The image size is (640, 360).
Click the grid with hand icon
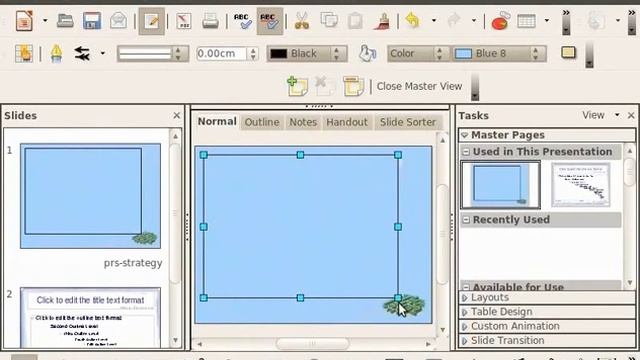point(24,53)
